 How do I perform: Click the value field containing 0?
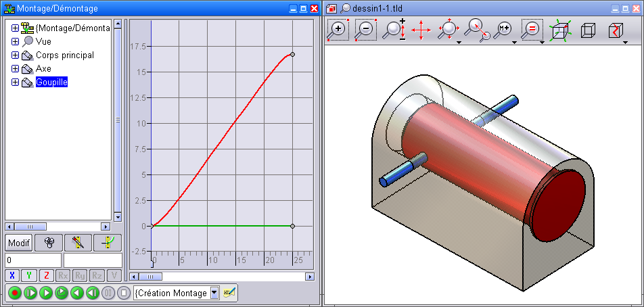point(32,260)
